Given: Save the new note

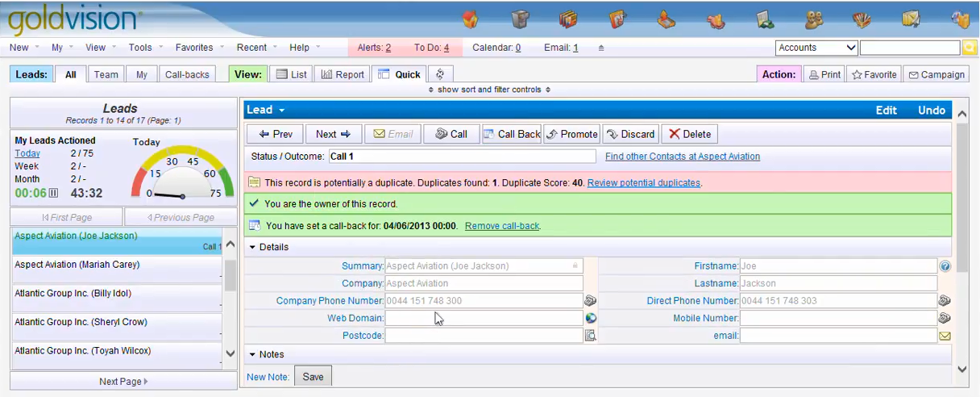Looking at the screenshot, I should pyautogui.click(x=313, y=377).
